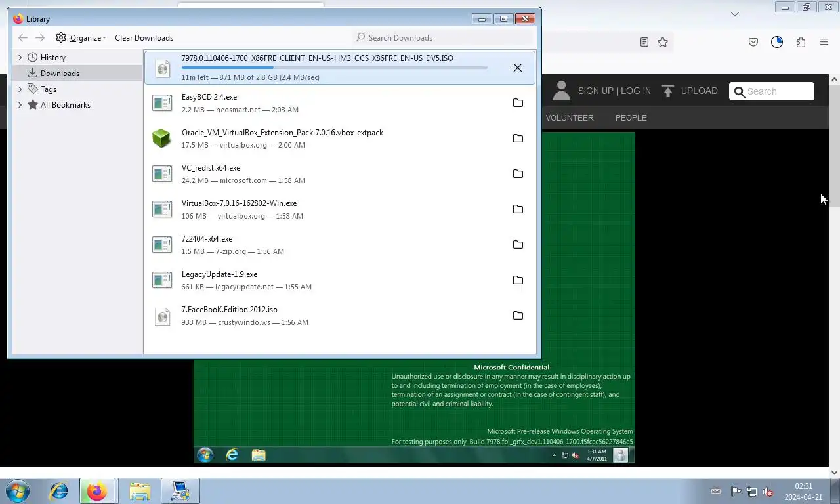Select All Bookmarks in the sidebar
Image resolution: width=840 pixels, height=504 pixels.
click(x=65, y=105)
